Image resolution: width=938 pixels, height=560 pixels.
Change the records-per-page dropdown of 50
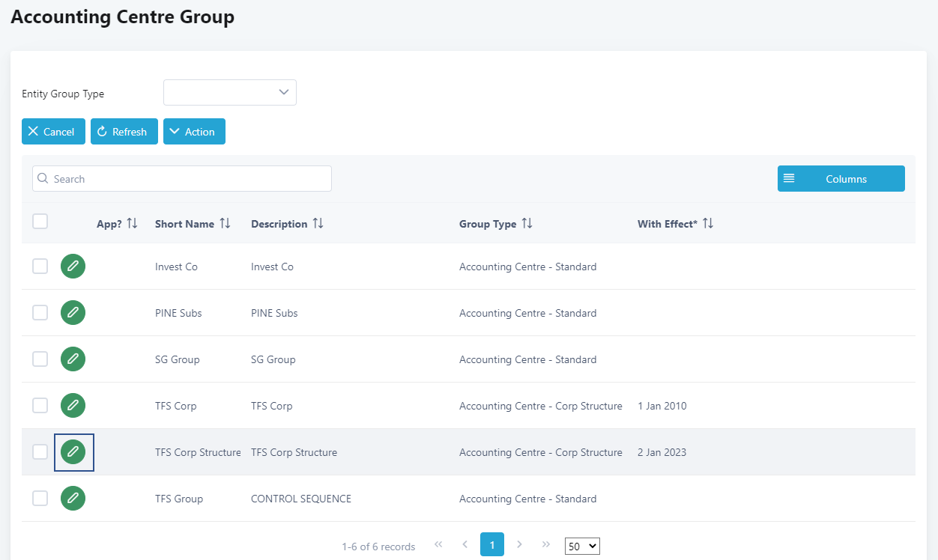pos(582,547)
